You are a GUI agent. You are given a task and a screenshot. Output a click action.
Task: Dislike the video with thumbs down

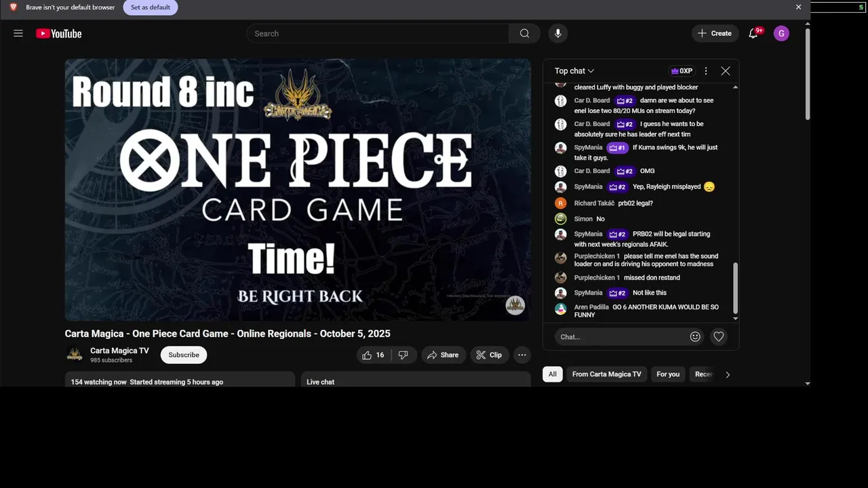pos(403,355)
